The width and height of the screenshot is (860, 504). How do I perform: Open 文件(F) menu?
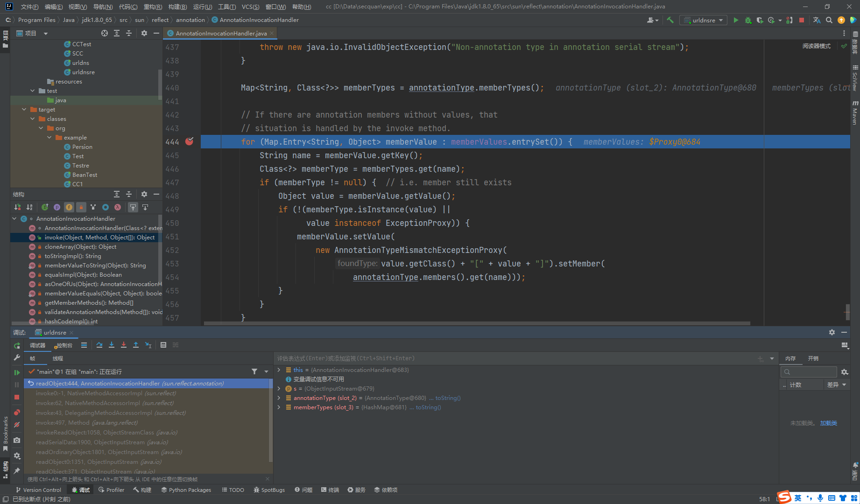29,7
